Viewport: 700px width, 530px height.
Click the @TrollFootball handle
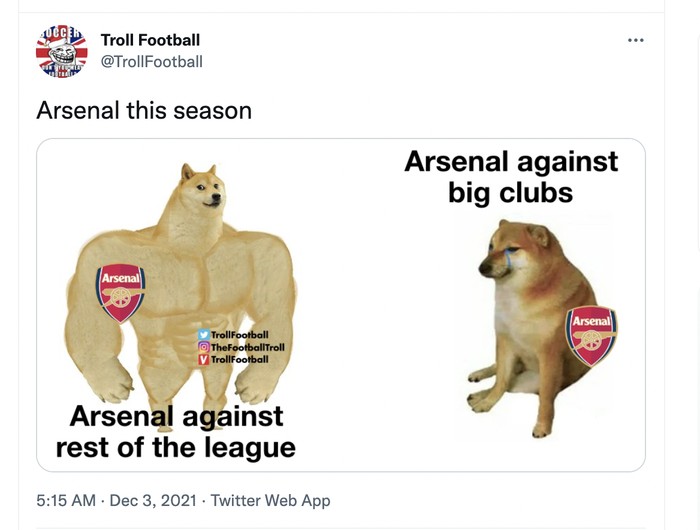click(x=152, y=62)
